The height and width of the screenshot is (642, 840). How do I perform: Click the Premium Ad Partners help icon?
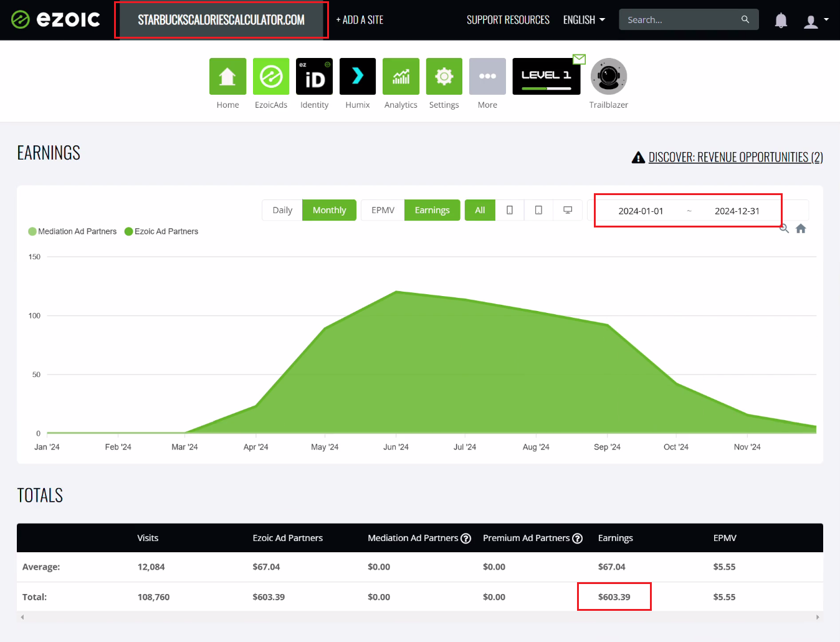(x=578, y=539)
